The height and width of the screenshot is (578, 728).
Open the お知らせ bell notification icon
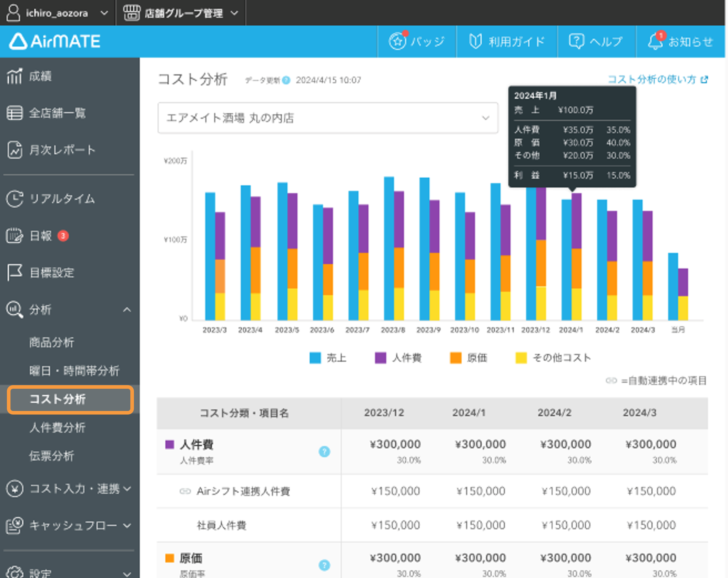click(x=656, y=41)
